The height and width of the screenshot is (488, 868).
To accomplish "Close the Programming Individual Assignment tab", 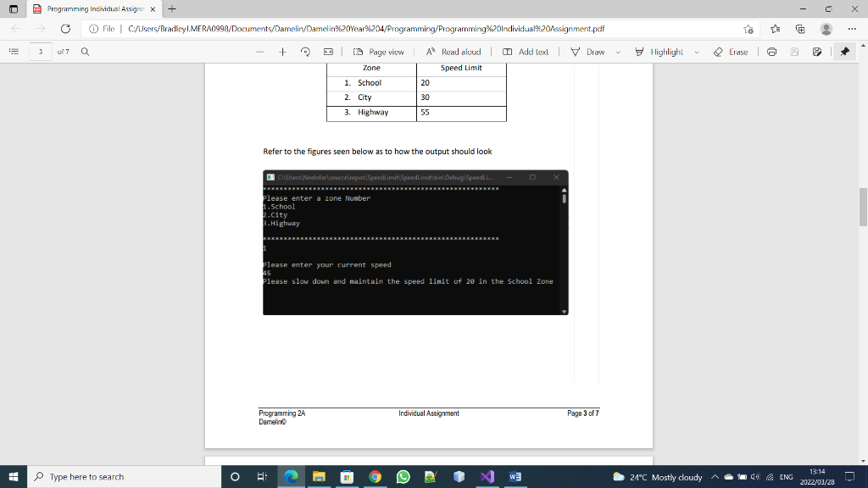I will pos(153,8).
